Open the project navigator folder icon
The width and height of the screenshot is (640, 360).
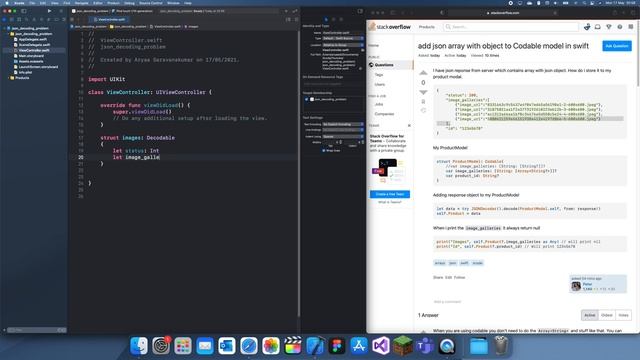coord(4,19)
